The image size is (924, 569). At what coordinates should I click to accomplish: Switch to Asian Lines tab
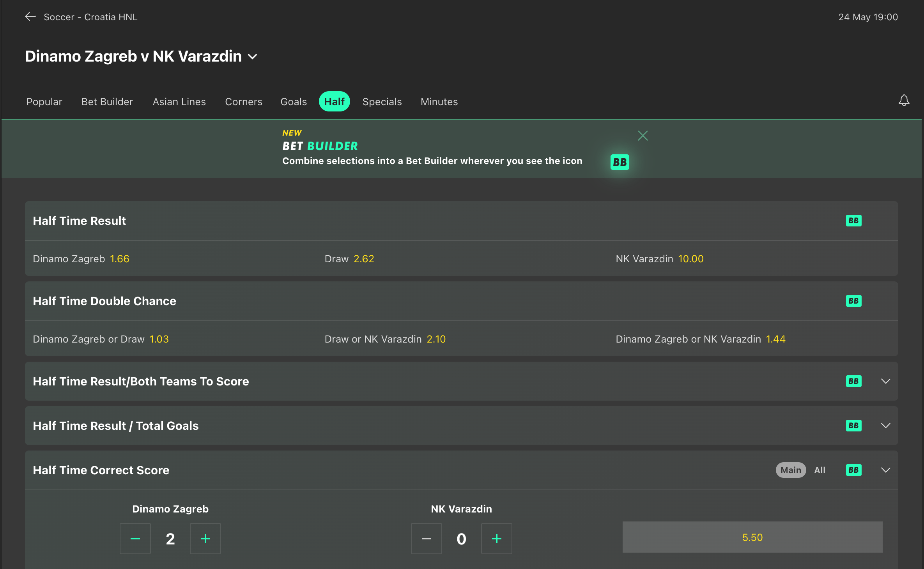(179, 102)
